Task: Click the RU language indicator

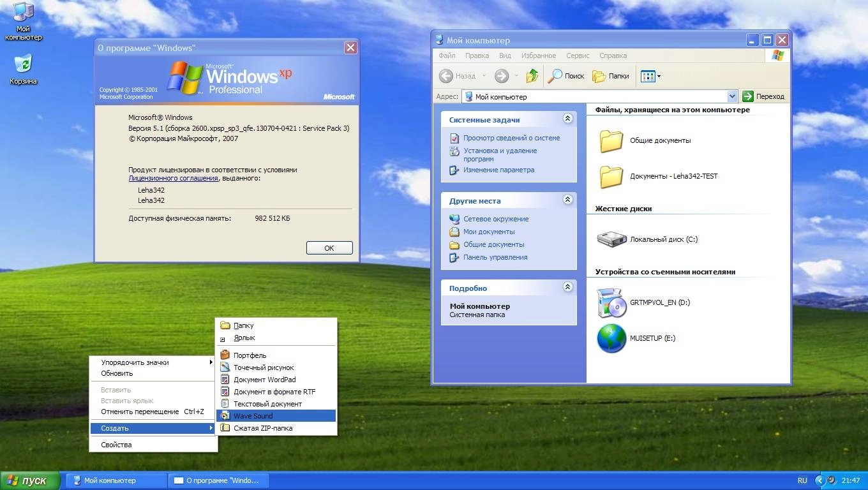Action: pos(802,480)
